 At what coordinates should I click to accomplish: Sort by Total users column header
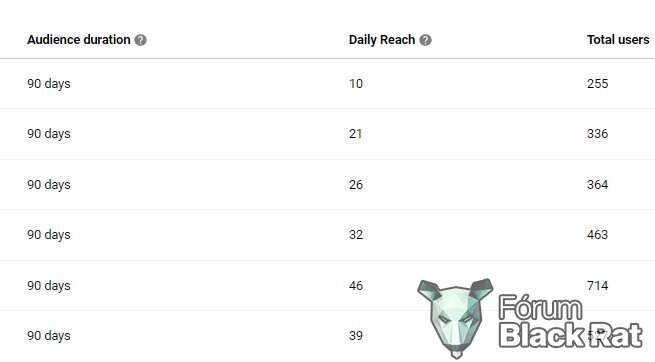618,40
